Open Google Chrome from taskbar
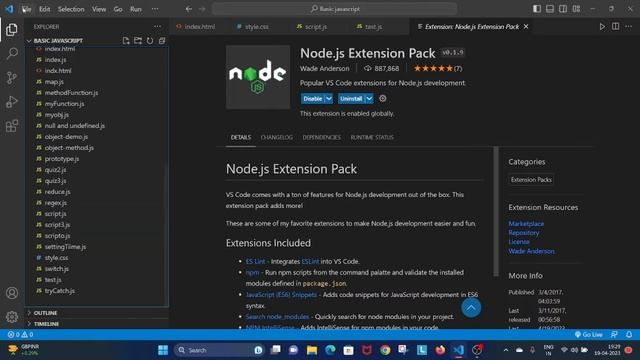This screenshot has width=640, height=360. coord(385,350)
